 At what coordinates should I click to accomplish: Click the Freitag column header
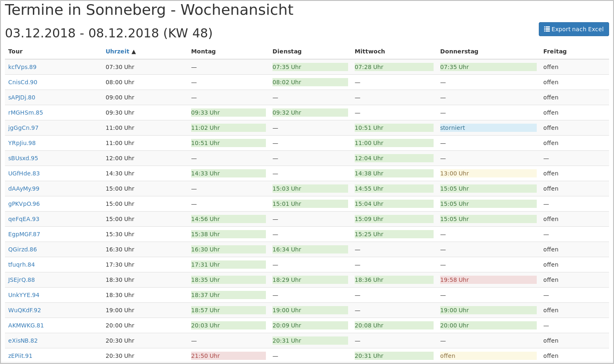555,51
